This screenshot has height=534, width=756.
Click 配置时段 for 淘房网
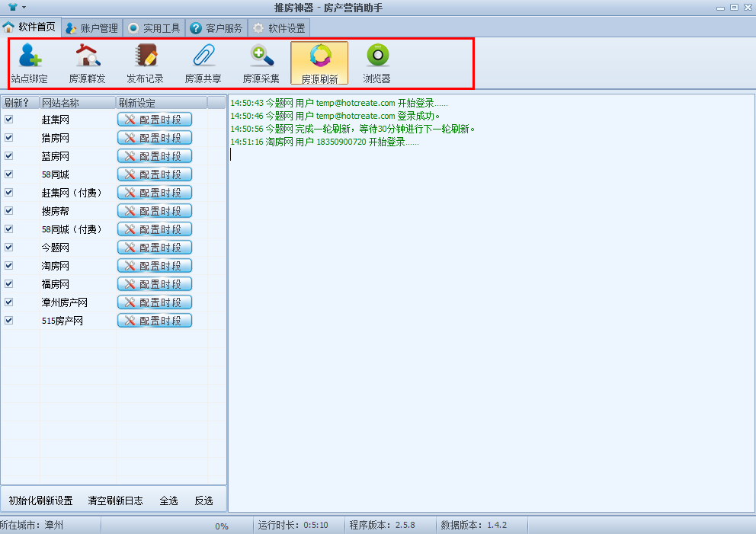[155, 266]
